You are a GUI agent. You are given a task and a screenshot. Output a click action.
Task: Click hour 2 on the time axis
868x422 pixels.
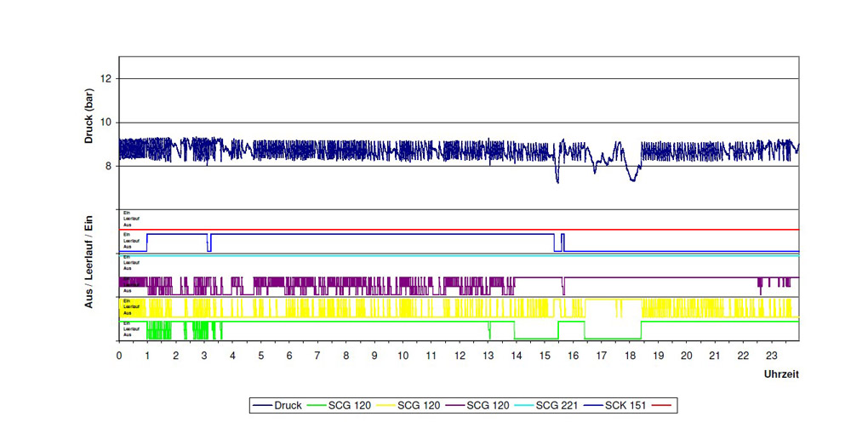(176, 355)
